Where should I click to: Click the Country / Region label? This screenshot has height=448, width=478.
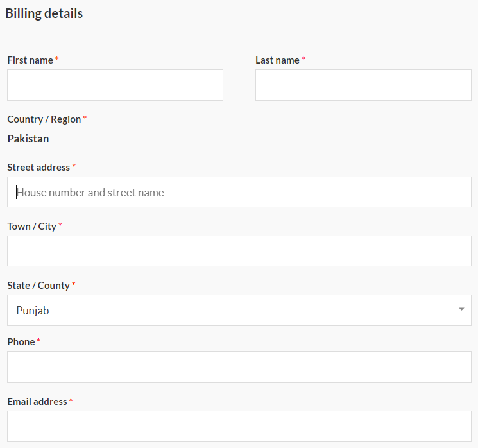[44, 119]
